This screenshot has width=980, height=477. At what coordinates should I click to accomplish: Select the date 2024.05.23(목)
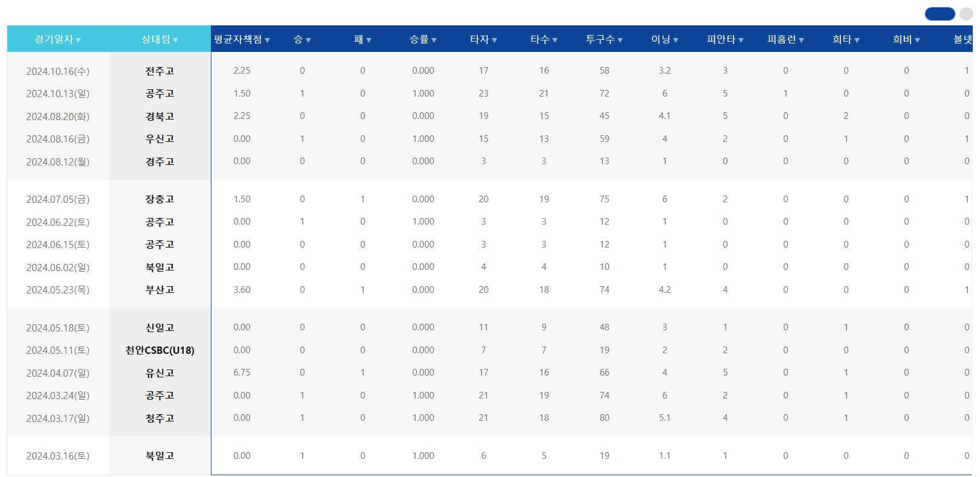pyautogui.click(x=58, y=290)
